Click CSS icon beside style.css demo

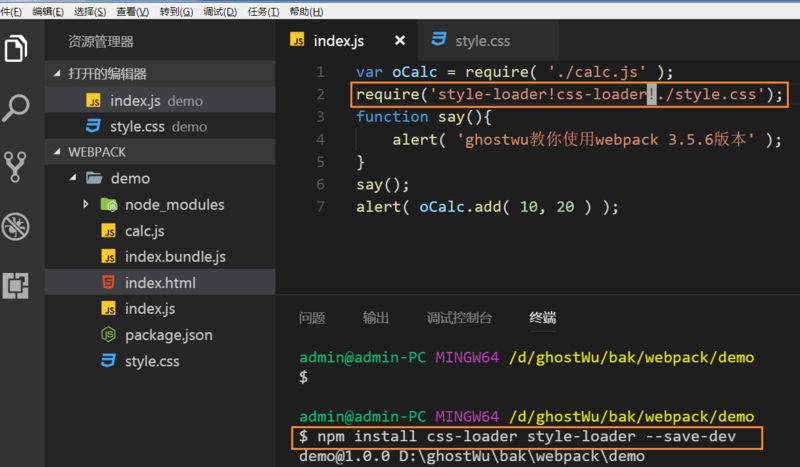[x=93, y=126]
